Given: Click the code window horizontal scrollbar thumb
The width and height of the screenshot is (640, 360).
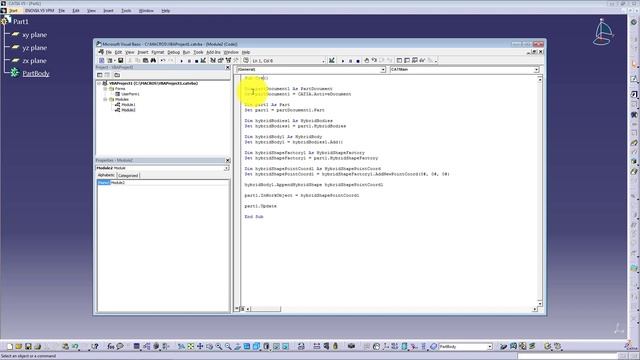Looking at the screenshot, I should point(265,309).
